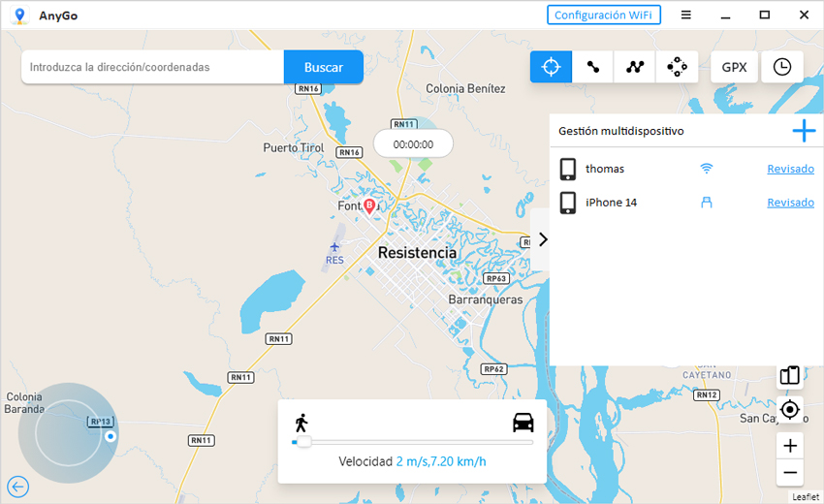Collapse the multi-device panel with chevron

coord(542,239)
